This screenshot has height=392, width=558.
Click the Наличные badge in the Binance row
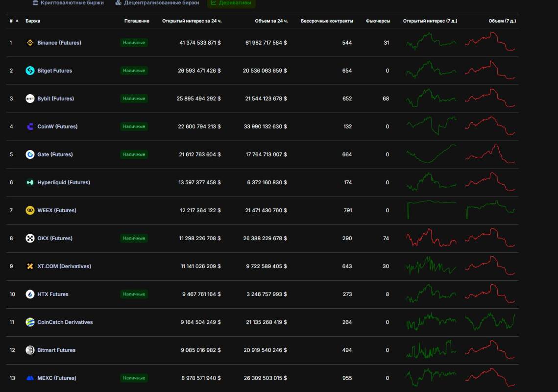(x=134, y=43)
